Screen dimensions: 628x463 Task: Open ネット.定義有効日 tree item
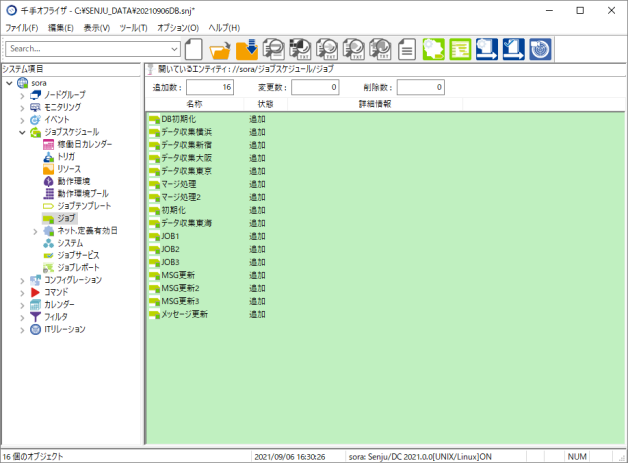click(x=87, y=231)
